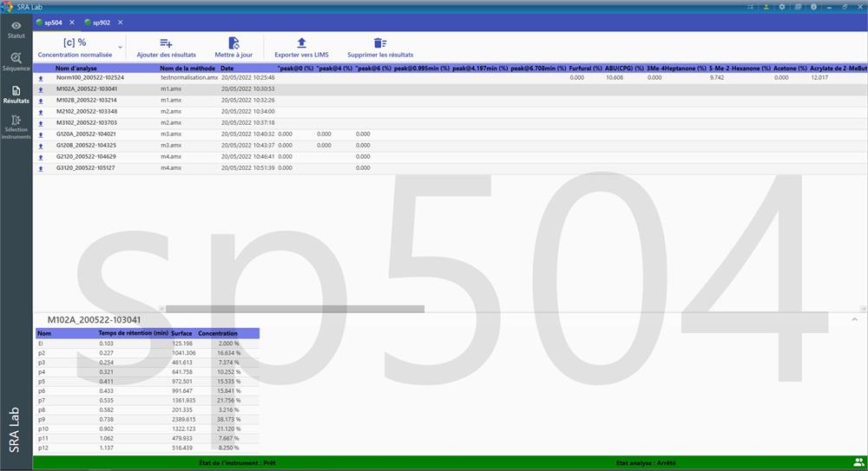This screenshot has width=868, height=471.
Task: Open the Statut eye icon in sidebar
Action: click(16, 26)
